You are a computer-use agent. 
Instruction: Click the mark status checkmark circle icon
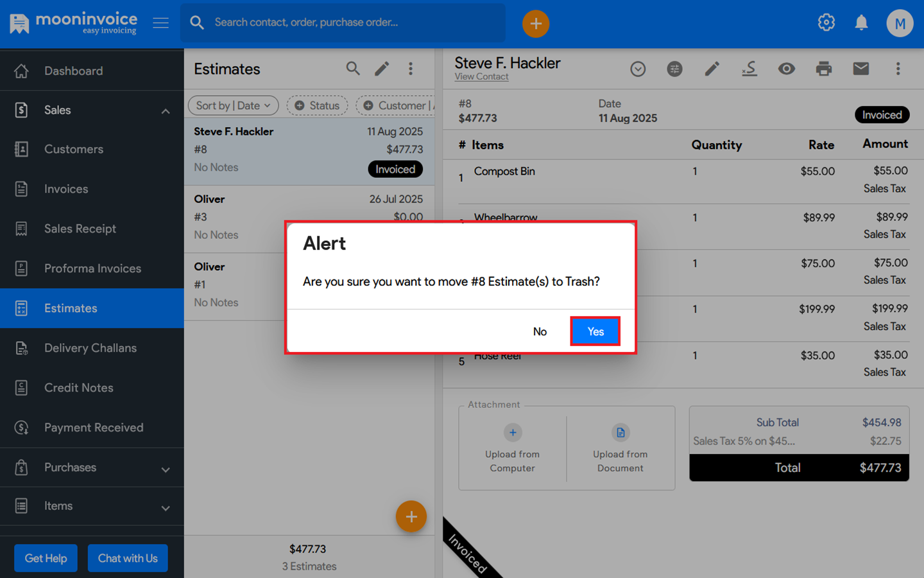[x=637, y=69]
